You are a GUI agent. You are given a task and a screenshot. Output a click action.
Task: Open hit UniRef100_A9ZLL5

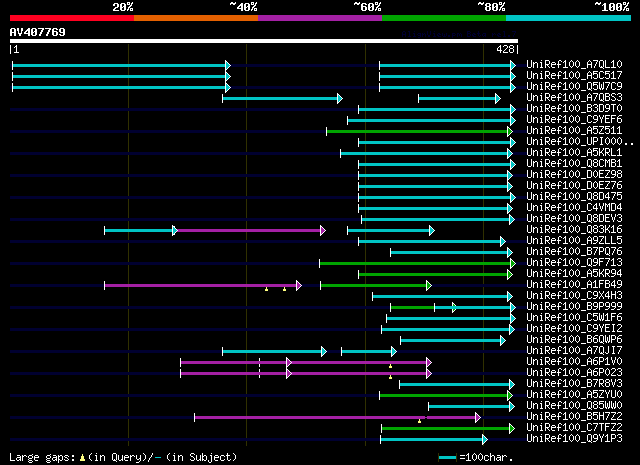point(574,240)
